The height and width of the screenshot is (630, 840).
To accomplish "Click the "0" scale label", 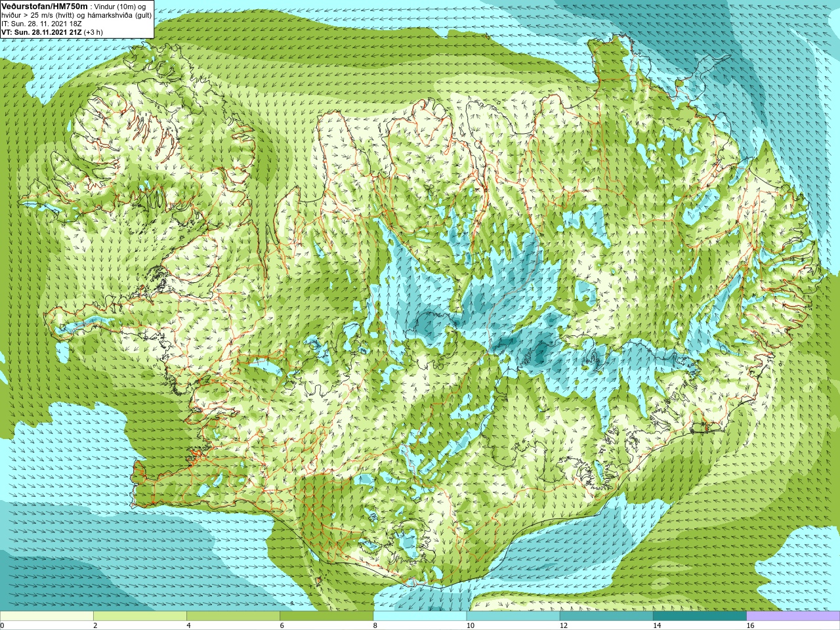I will point(2,625).
